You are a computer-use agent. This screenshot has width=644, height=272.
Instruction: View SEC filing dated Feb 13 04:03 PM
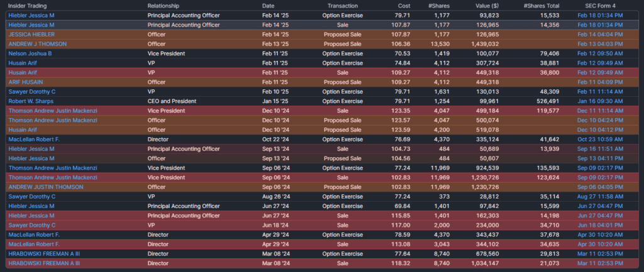(x=600, y=44)
